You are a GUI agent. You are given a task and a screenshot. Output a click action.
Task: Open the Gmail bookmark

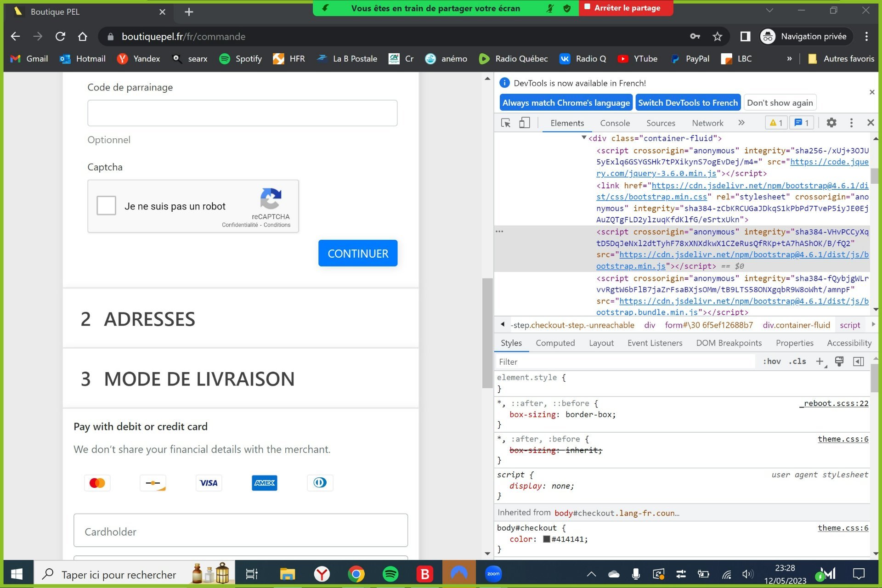click(x=29, y=59)
